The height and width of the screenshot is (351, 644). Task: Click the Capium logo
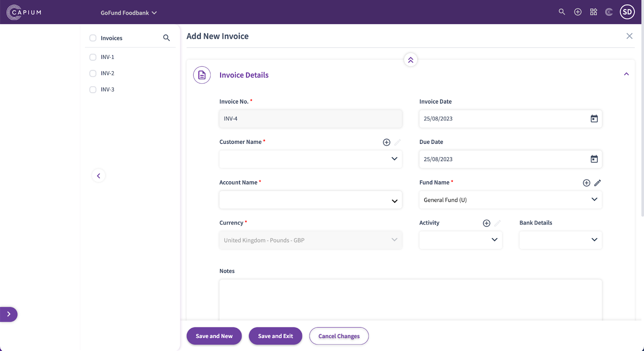(x=24, y=12)
